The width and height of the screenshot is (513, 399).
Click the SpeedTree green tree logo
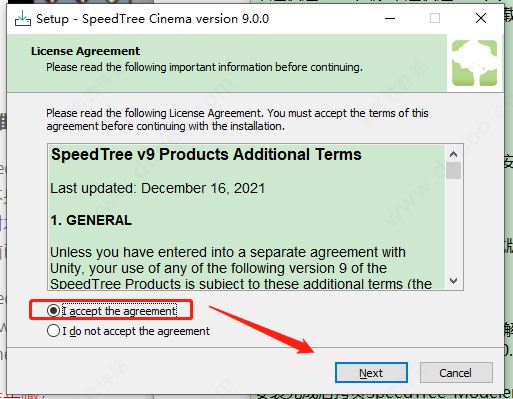(474, 63)
